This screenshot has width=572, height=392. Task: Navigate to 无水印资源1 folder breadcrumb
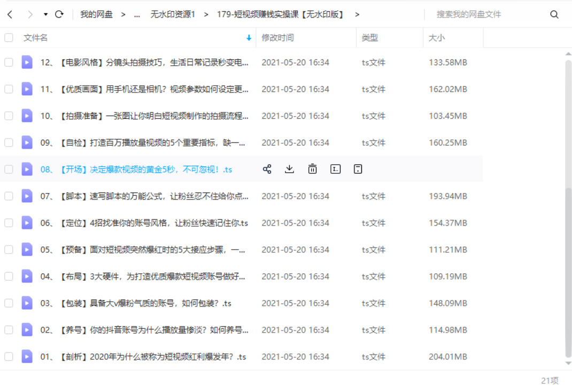click(x=173, y=14)
